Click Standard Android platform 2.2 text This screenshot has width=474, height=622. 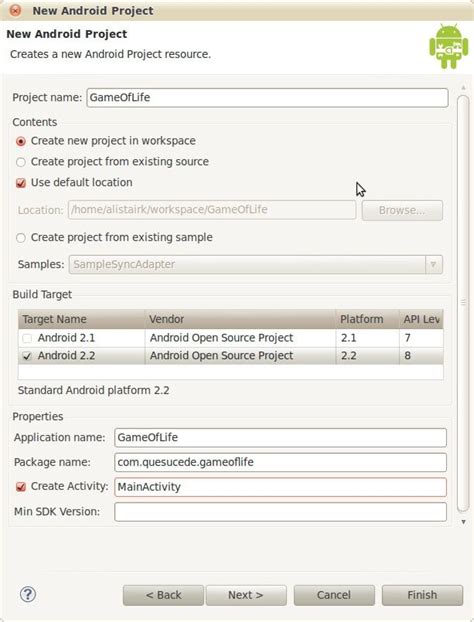(94, 390)
